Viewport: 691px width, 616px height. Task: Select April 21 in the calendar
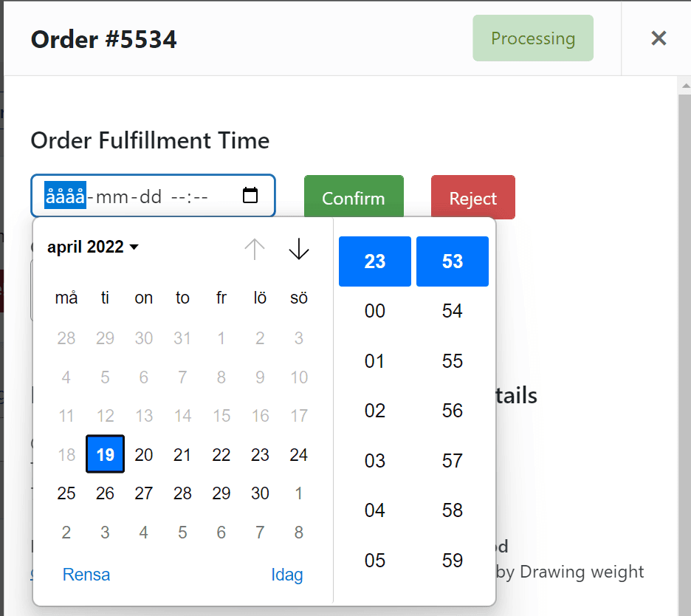pos(182,454)
